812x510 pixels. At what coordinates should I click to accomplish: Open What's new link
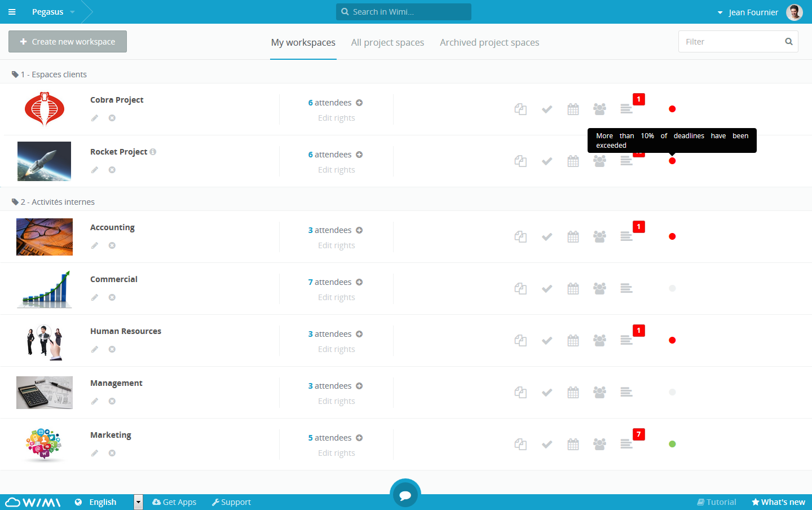778,502
